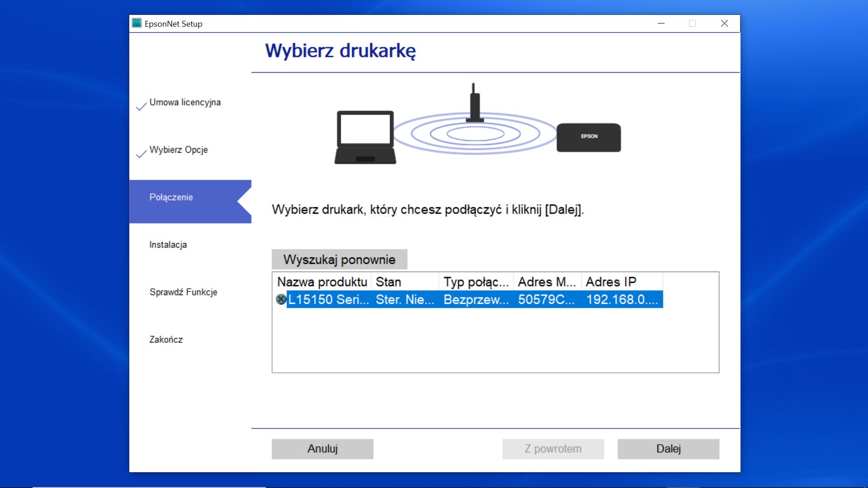Viewport: 868px width, 488px height.
Task: Click the error status icon beside L15150 printer
Action: 281,299
